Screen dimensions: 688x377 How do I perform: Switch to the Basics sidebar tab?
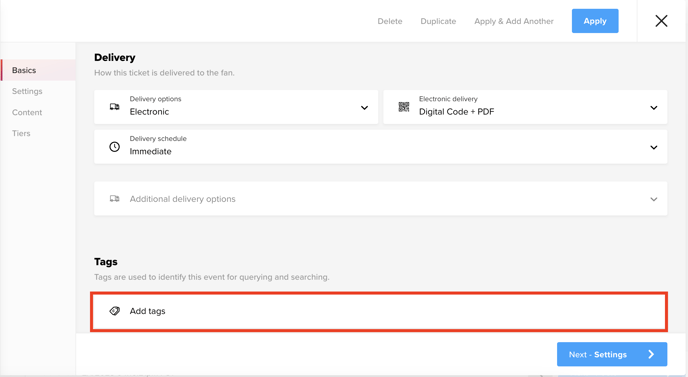[38, 70]
